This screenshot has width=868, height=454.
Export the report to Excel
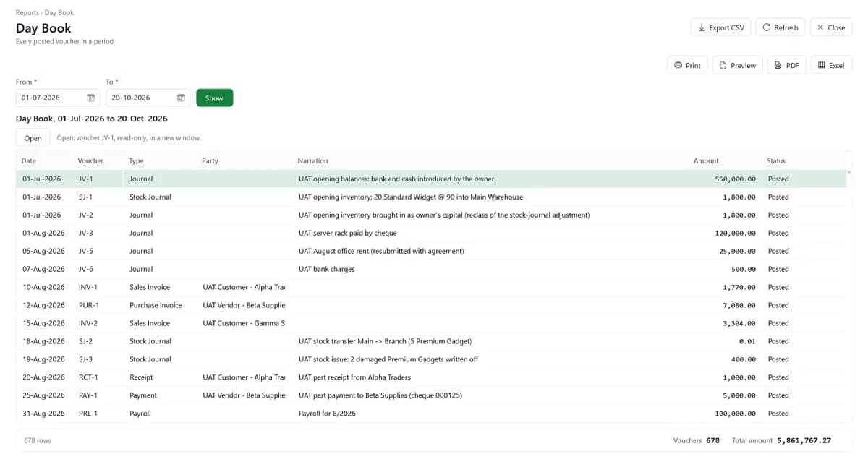click(831, 65)
